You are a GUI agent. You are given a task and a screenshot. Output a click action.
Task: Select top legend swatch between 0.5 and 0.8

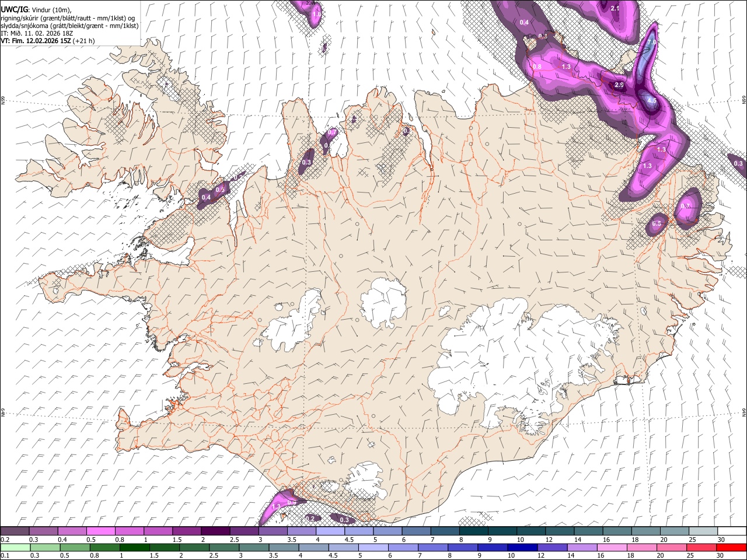tap(100, 531)
